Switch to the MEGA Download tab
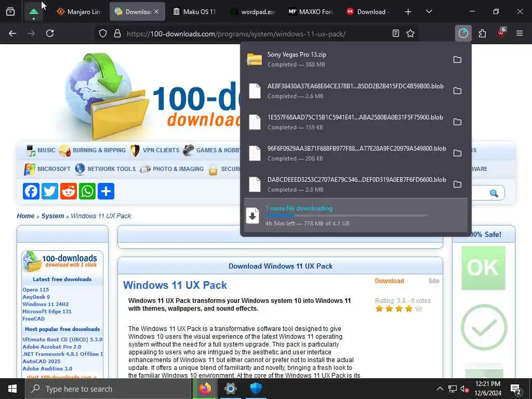 coord(368,12)
